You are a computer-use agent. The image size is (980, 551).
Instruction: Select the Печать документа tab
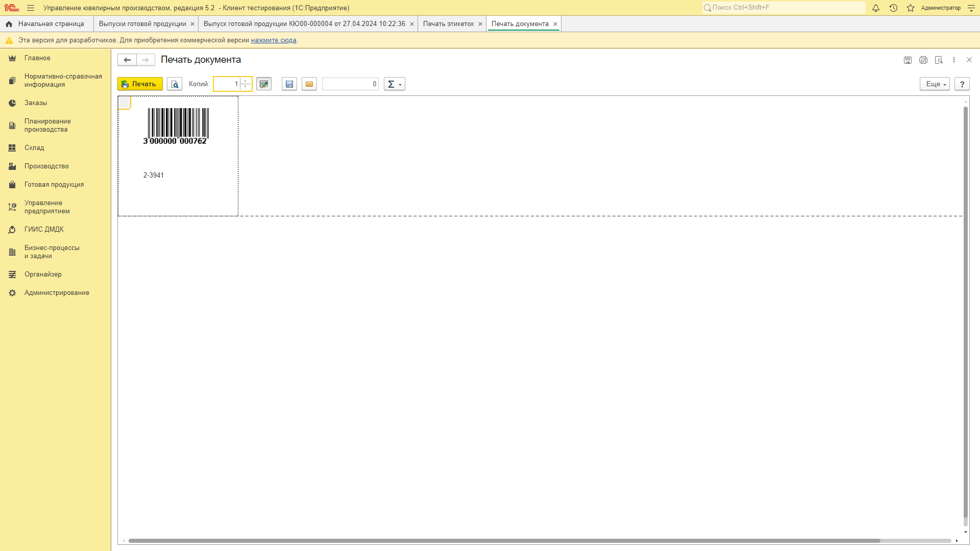pos(520,24)
